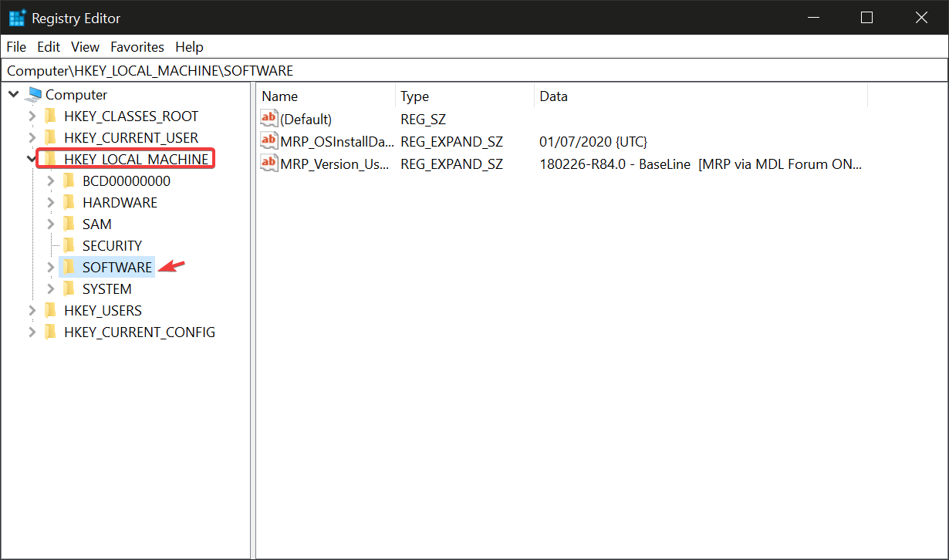Select the MRP_Version_Us... value name
The height and width of the screenshot is (560, 949).
point(336,164)
